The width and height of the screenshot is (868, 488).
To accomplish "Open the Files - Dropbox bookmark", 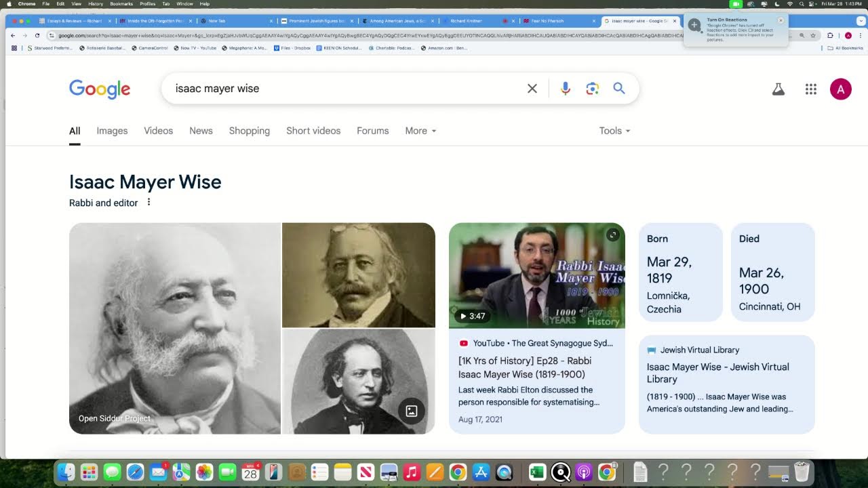I will [x=292, y=48].
